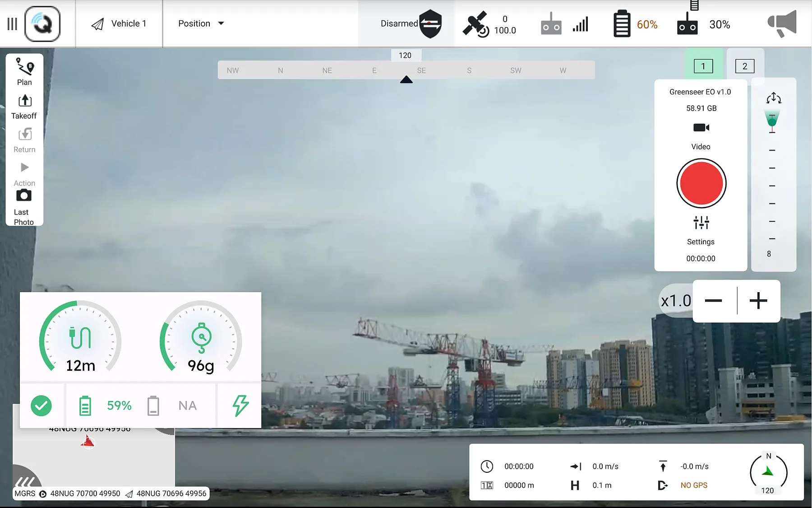Click the flight time clock icon
Image resolution: width=812 pixels, height=508 pixels.
click(x=487, y=466)
